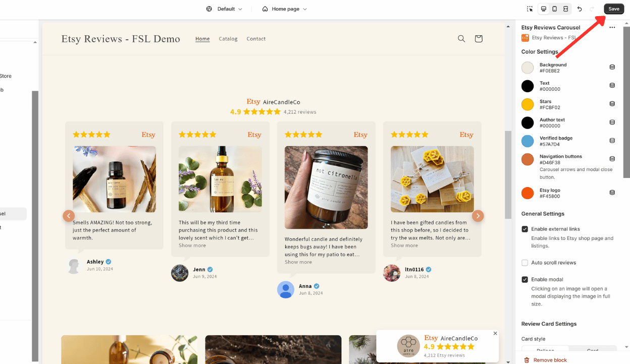Screen dimensions: 630x364
Task: Go to previous reviews with the left carousel arrow
Action: pos(69,216)
